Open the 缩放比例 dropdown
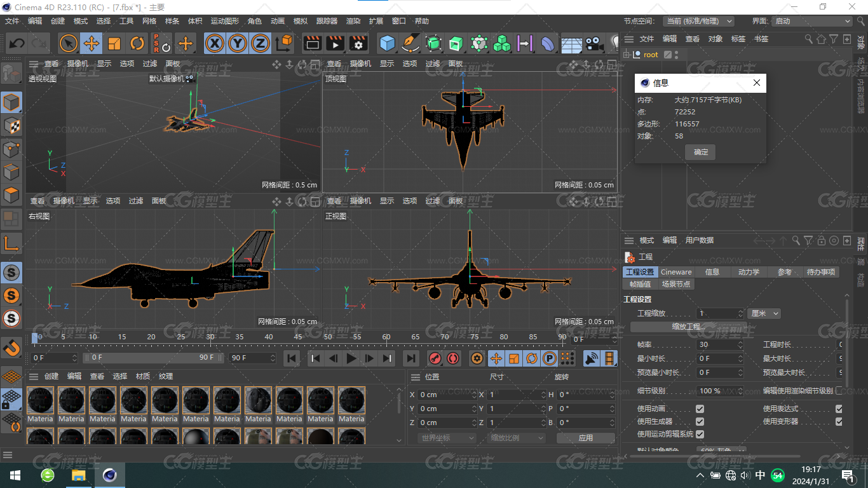Viewport: 868px width, 488px height. point(517,438)
